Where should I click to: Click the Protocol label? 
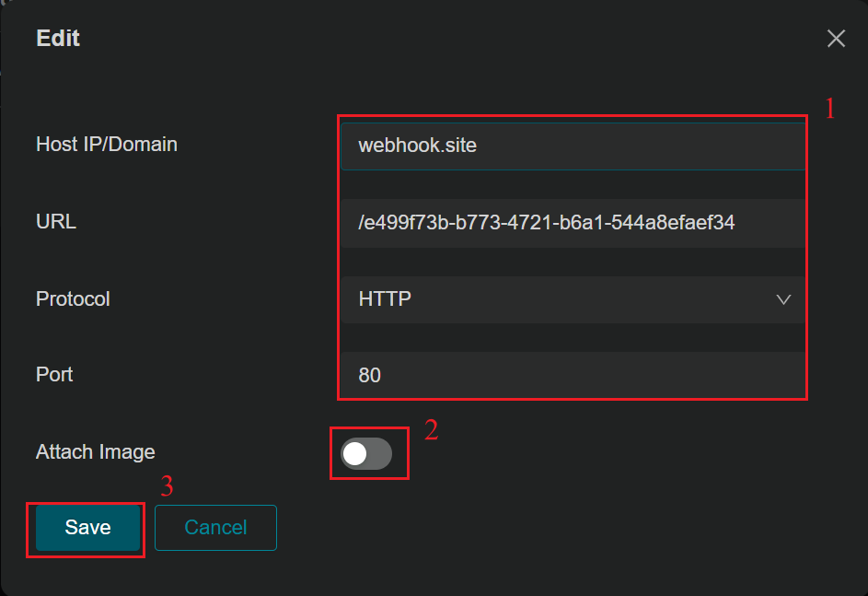73,298
